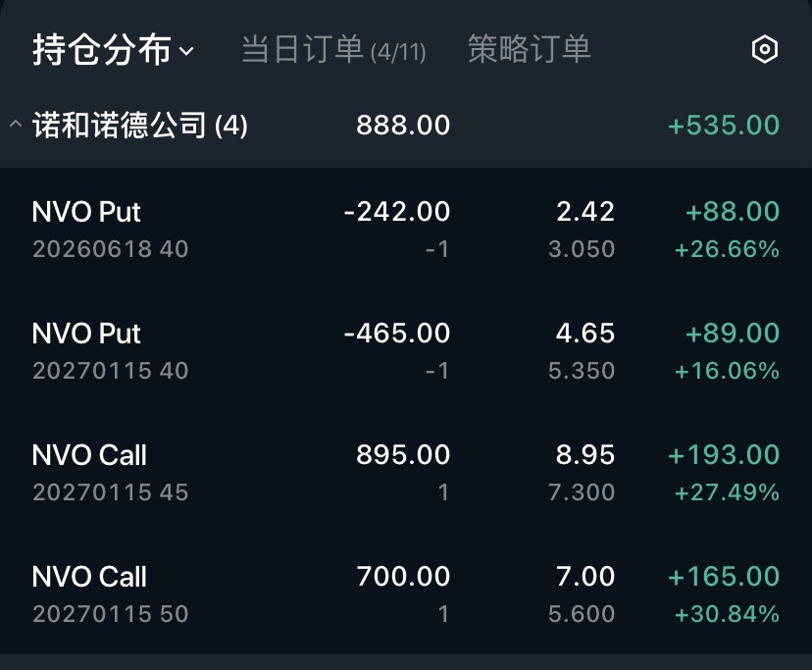
Task: Collapse the 诺和诺德公司 group
Action: (15, 126)
